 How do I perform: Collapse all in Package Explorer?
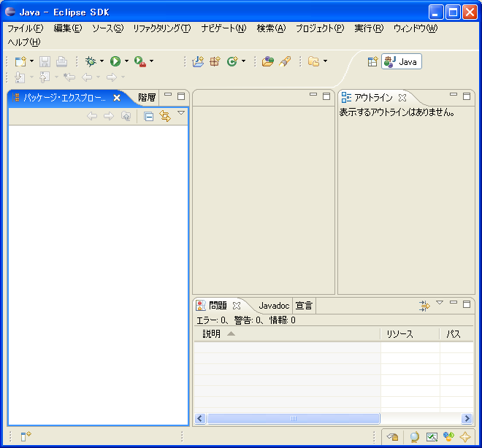148,116
